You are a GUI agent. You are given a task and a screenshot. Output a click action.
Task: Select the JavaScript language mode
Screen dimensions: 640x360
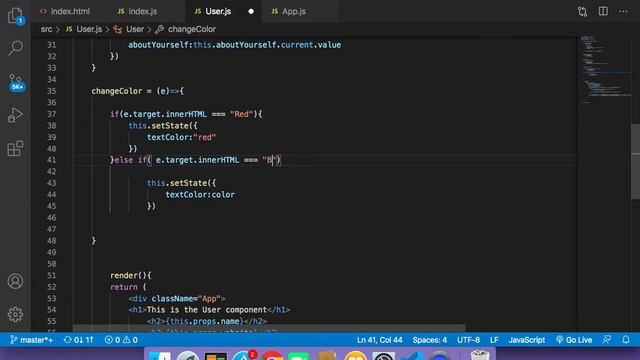pyautogui.click(x=527, y=340)
